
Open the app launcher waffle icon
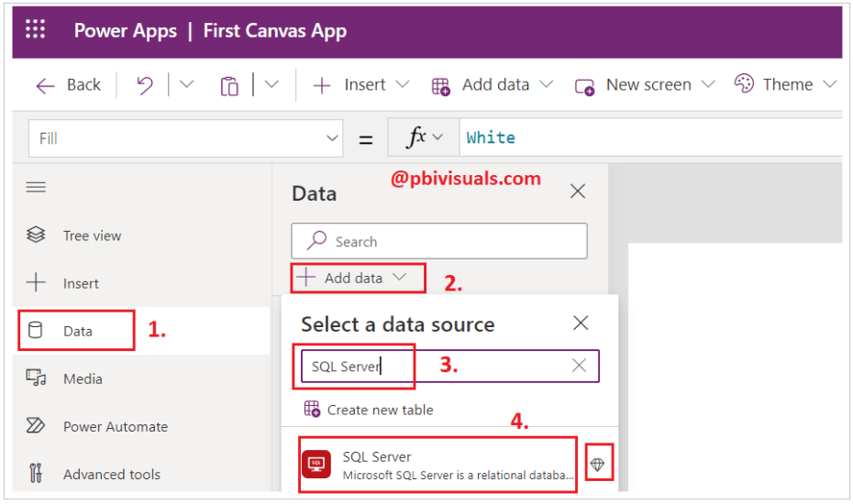click(36, 28)
